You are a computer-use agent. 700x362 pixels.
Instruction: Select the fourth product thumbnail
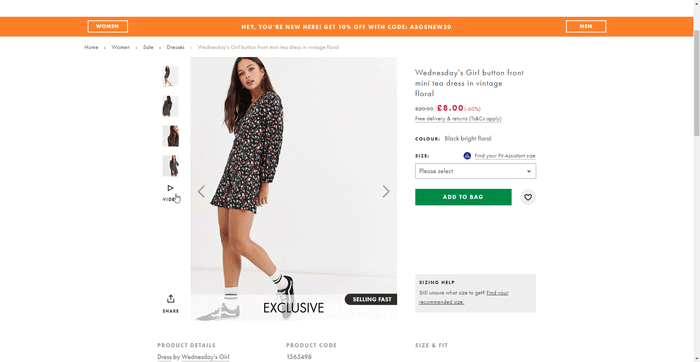click(171, 166)
